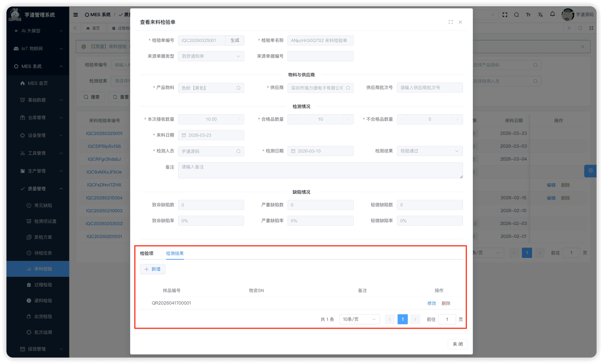Switch to the 检验项 tab
Viewport: 603px width, 364px height.
147,253
